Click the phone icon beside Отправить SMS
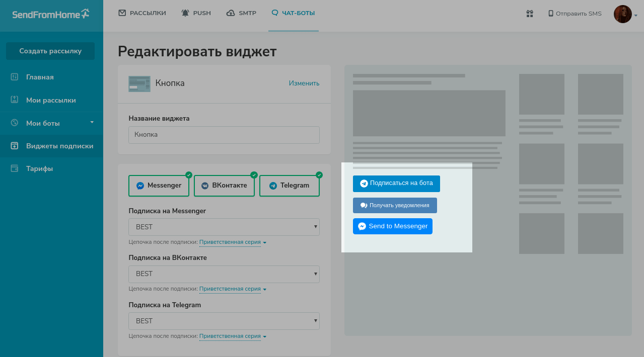Viewport: 644px width, 357px height. (x=551, y=14)
